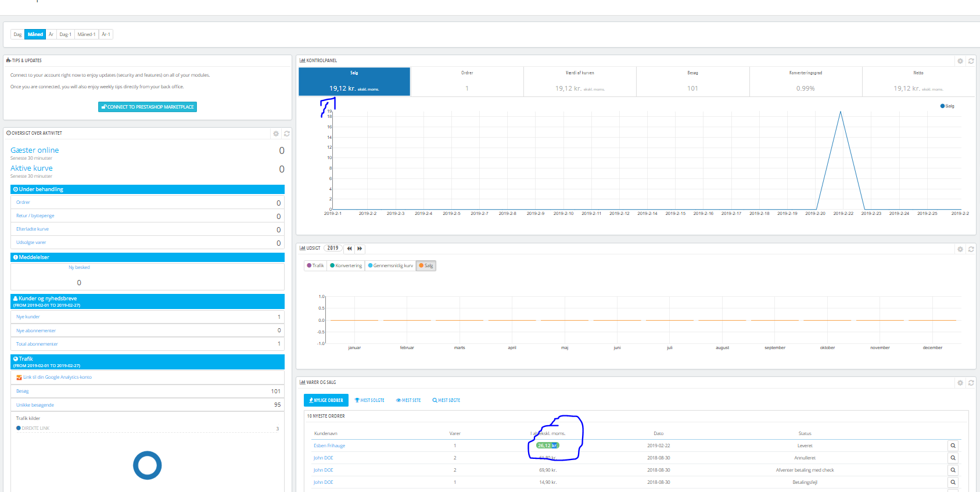This screenshot has width=980, height=492.
Task: Open John DOE customer in Annulleret row
Action: (x=324, y=458)
